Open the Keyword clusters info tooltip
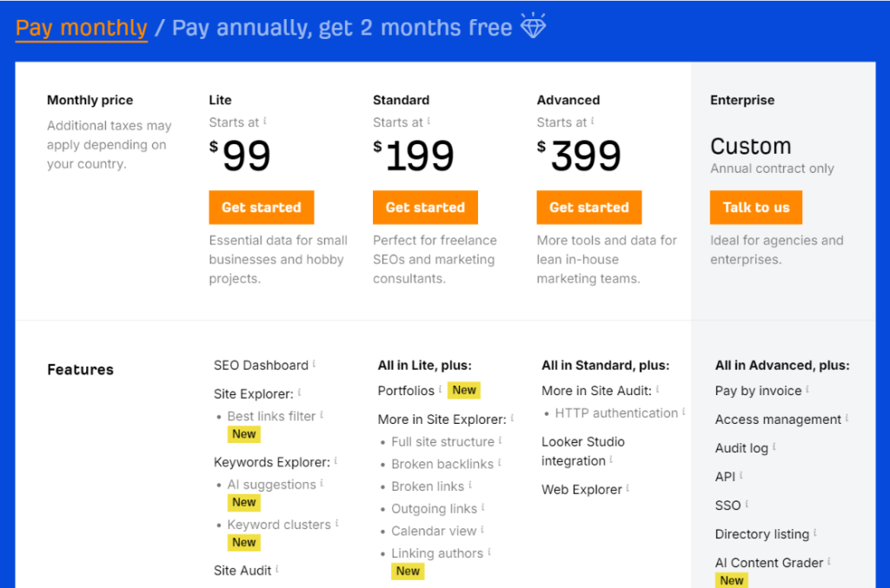The width and height of the screenshot is (890, 588). (x=337, y=524)
